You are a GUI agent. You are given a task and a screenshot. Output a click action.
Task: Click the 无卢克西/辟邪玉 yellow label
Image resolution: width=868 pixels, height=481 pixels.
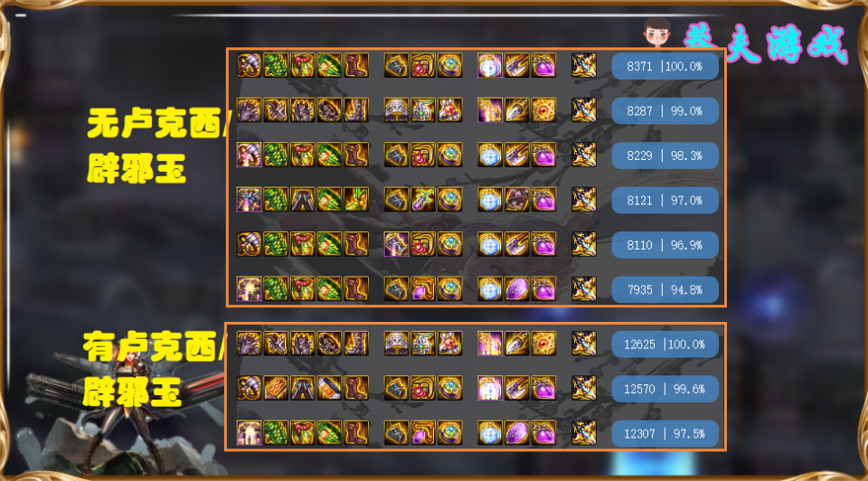click(x=156, y=146)
